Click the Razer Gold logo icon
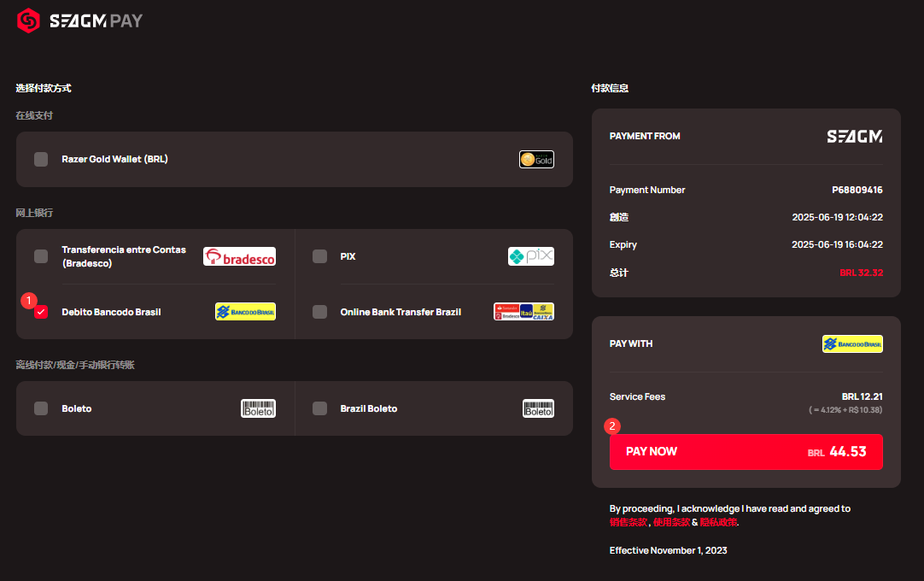The height and width of the screenshot is (581, 924). [x=536, y=159]
